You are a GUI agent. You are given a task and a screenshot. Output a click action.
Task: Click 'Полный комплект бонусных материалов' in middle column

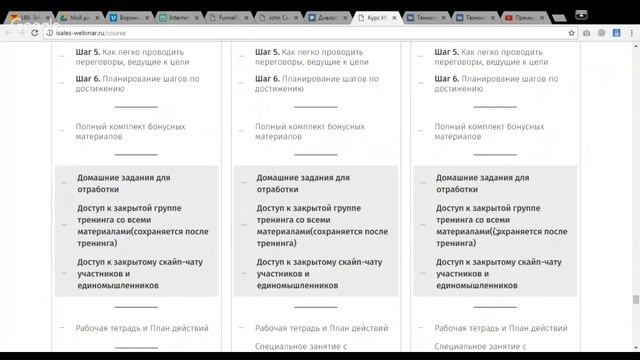[x=310, y=131]
